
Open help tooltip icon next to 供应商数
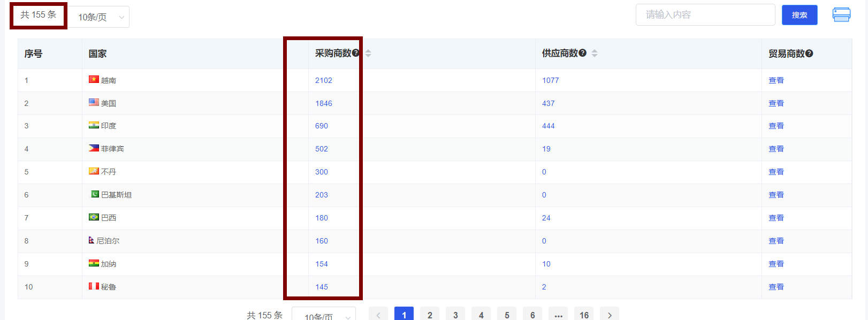[x=583, y=53]
